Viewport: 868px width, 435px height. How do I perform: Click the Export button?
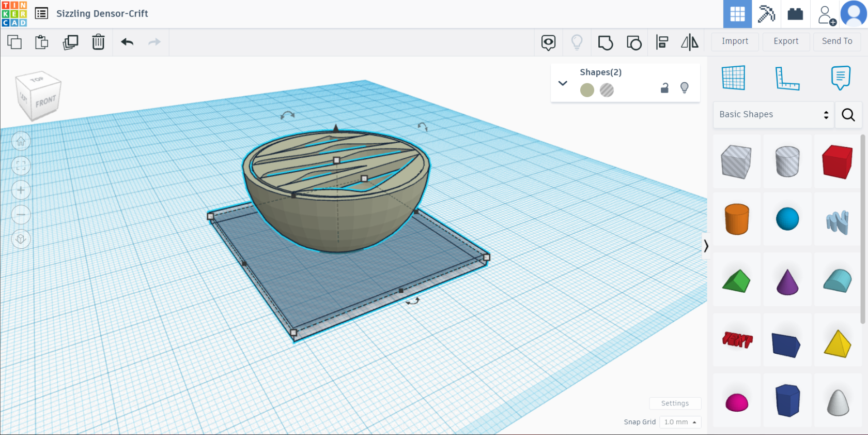point(786,41)
